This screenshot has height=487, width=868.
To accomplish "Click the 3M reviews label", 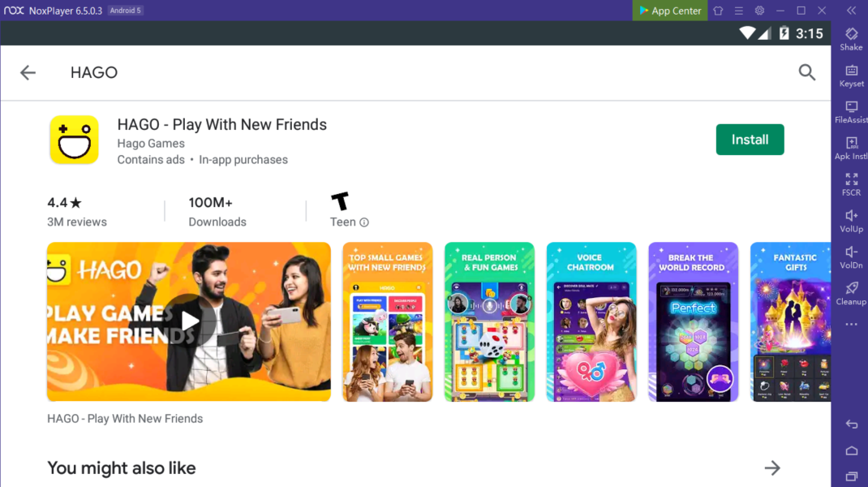I will [x=77, y=222].
